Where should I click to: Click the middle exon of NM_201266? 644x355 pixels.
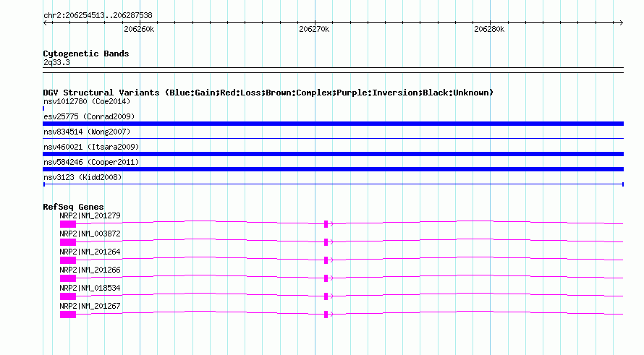(326, 278)
